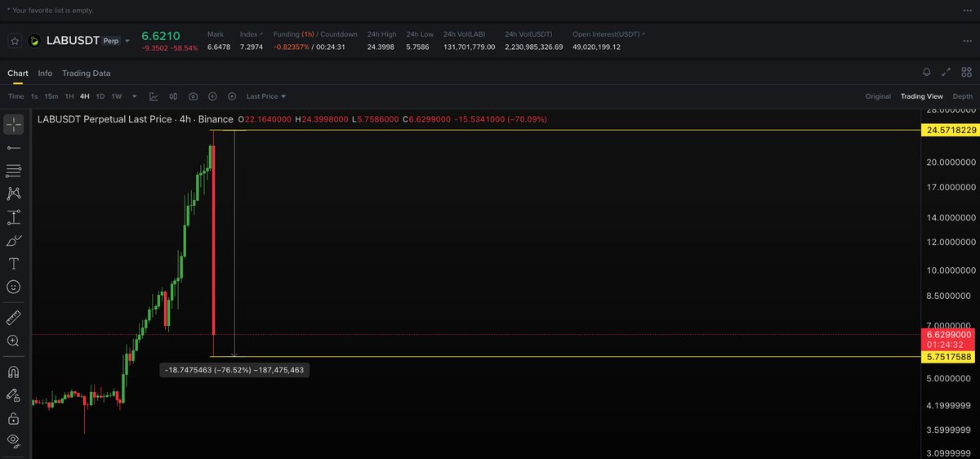Add LABUSDT to favorites with star icon
This screenshot has height=459, width=980.
tap(15, 40)
